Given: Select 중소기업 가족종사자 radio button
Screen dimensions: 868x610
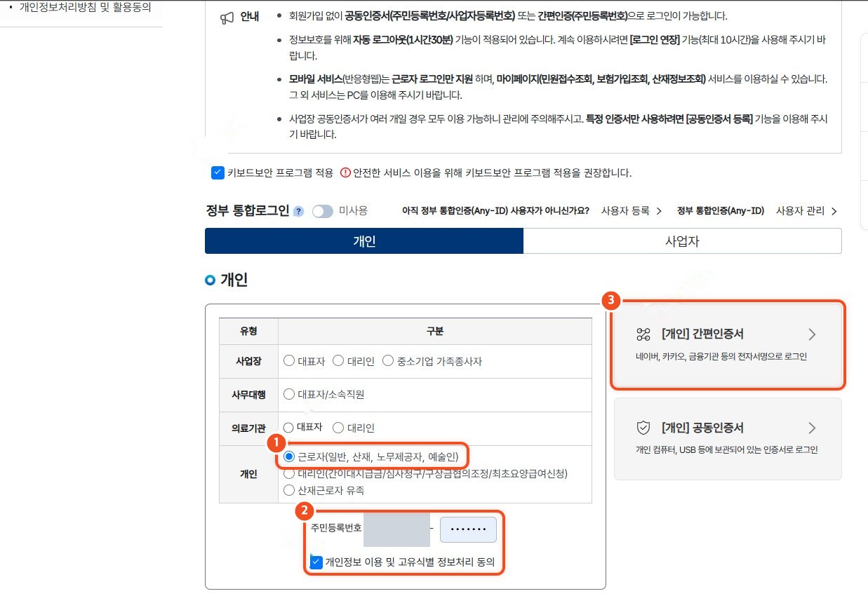Looking at the screenshot, I should pos(388,361).
